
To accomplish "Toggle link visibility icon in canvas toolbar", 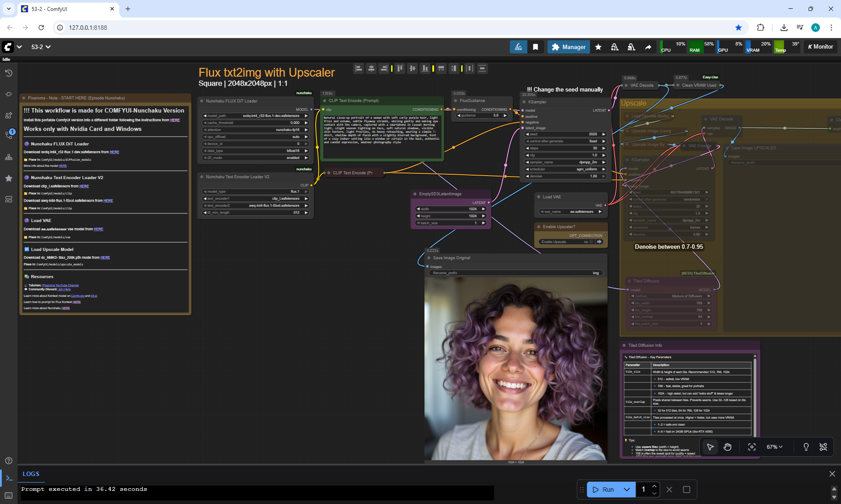I will (823, 447).
